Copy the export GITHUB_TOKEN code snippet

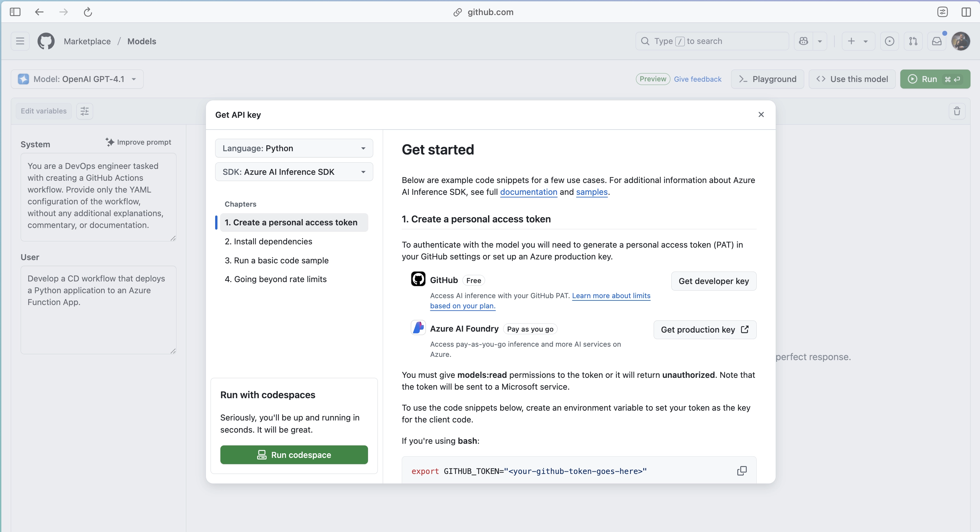(742, 471)
